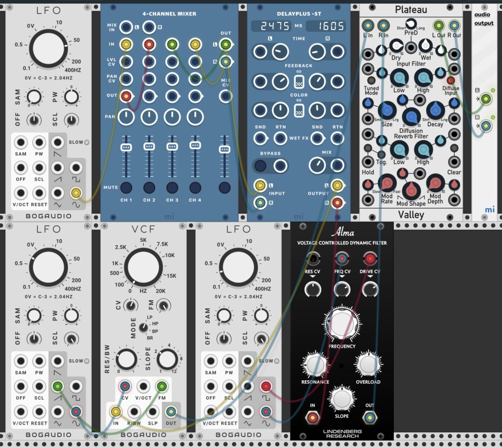The image size is (502, 448).
Task: Mute CH 3 on the 4-channel mixer
Action: click(x=172, y=187)
